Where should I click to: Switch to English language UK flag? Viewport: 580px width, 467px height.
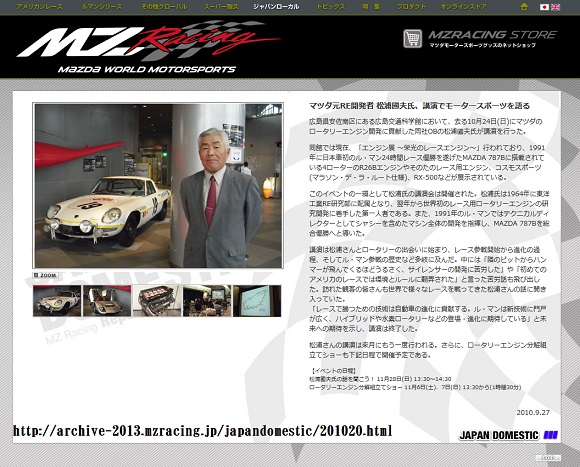click(x=555, y=7)
